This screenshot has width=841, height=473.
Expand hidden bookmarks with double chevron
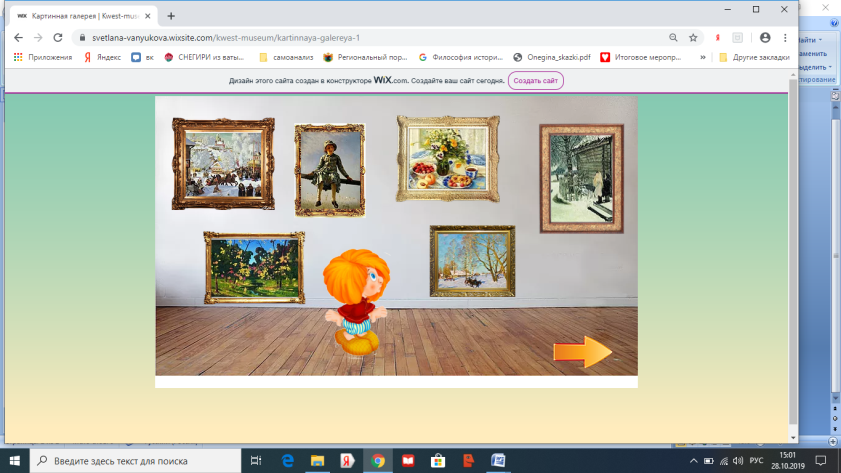click(x=703, y=57)
